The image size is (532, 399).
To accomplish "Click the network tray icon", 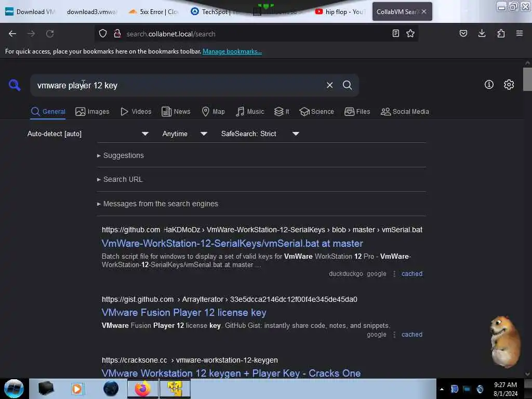I will pos(467,389).
